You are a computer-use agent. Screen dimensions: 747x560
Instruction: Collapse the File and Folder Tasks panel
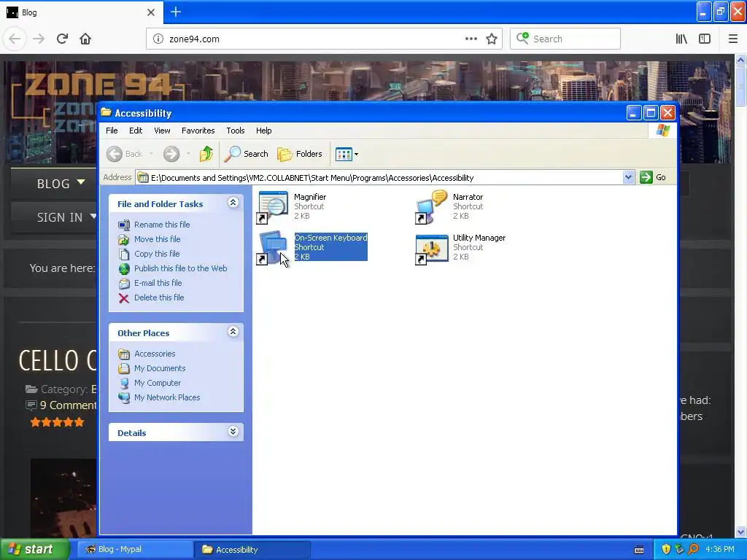[233, 203]
